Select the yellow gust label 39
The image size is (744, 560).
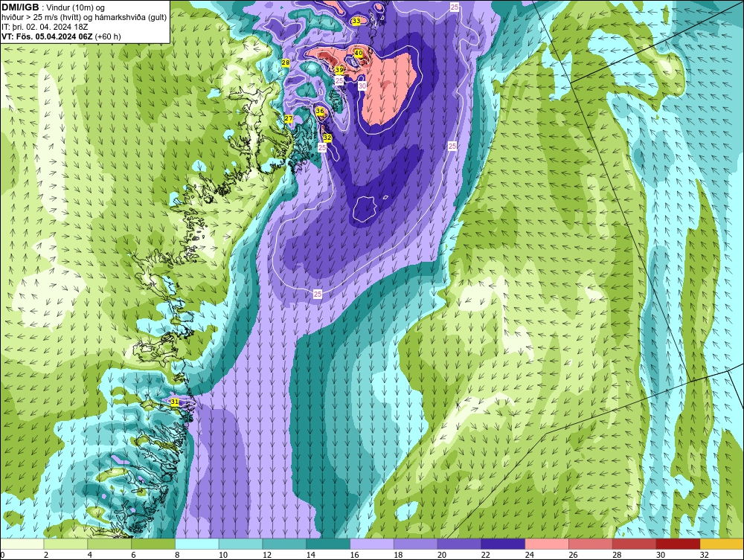[339, 70]
